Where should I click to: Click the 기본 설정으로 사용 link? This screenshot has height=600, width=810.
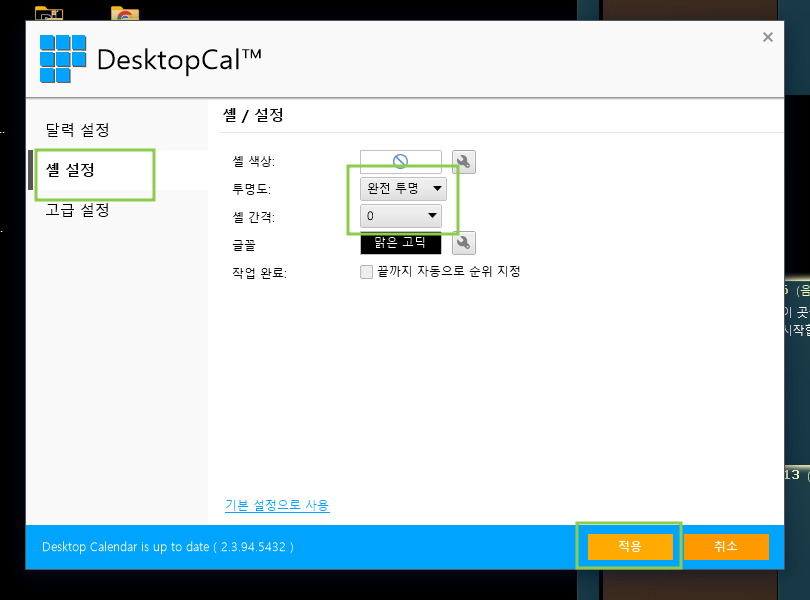tap(277, 505)
